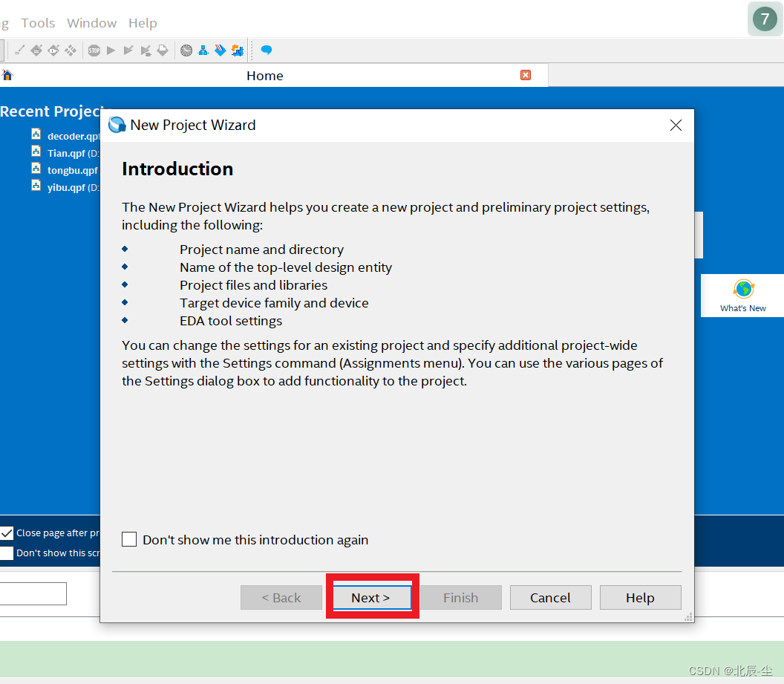Check Don't show me this introduction again
The width and height of the screenshot is (784, 684).
click(129, 539)
